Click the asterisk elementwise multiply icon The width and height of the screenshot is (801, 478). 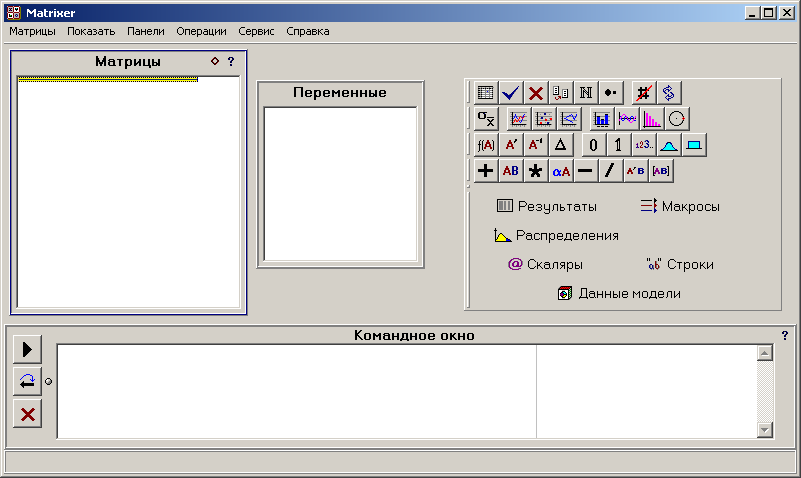click(x=535, y=171)
